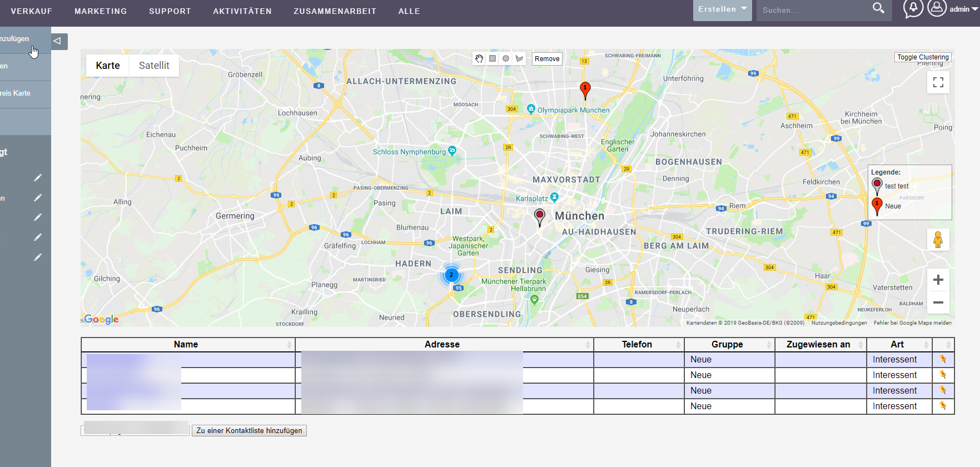
Task: Click 'Englischer Garten' label on map
Action: click(x=617, y=145)
